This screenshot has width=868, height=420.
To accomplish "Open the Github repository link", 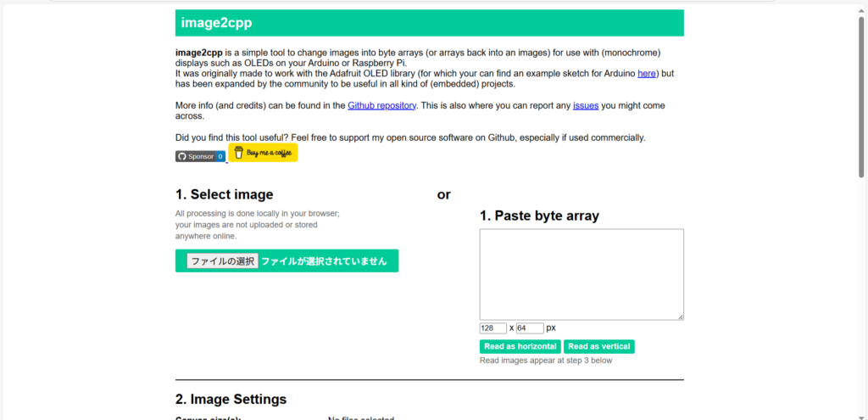I will tap(382, 105).
